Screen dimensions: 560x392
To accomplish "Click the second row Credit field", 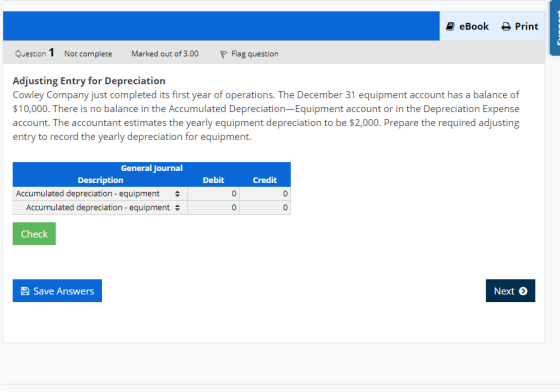I will pyautogui.click(x=265, y=207).
